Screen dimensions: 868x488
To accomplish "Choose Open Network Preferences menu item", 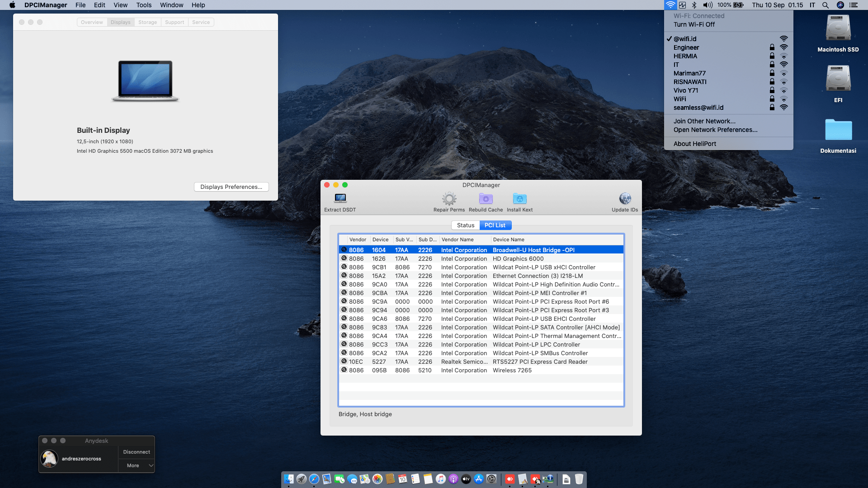I will (x=715, y=130).
